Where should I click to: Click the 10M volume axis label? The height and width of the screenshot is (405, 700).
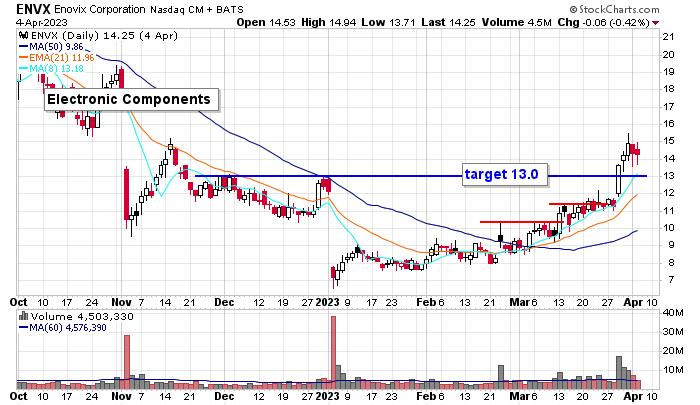[x=673, y=370]
